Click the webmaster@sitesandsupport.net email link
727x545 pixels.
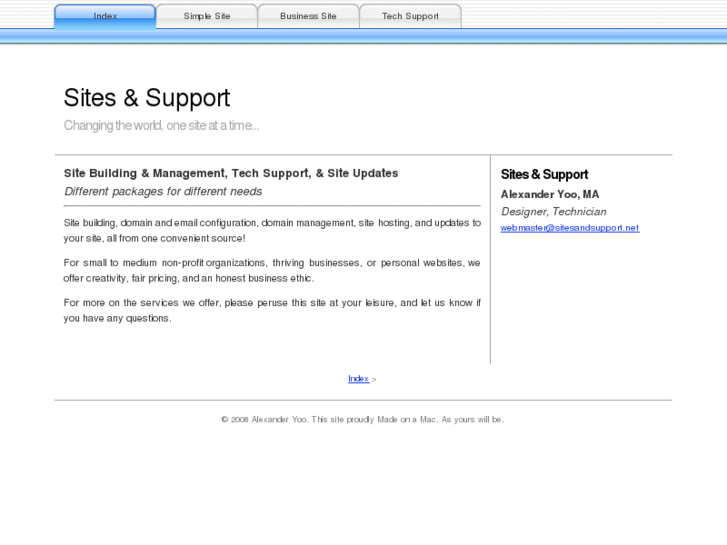click(570, 228)
